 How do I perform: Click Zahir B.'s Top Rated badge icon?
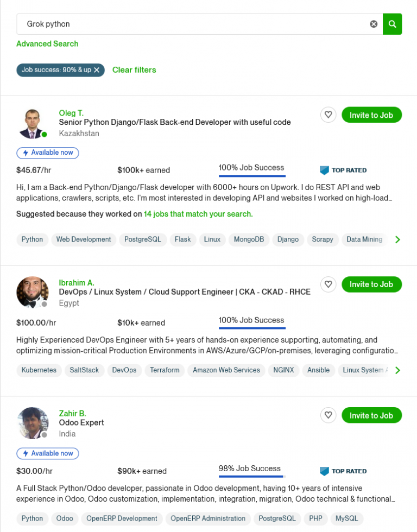click(325, 471)
